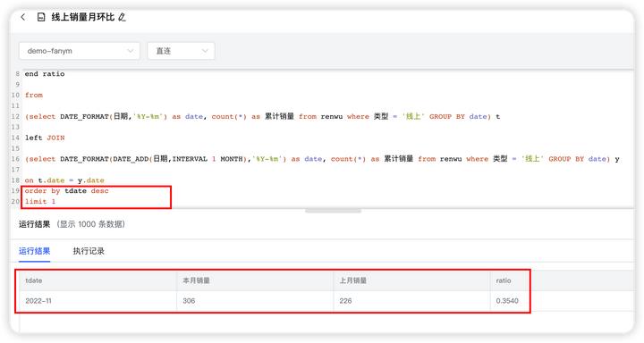The width and height of the screenshot is (644, 343).
Task: Open the demo-fanym data source dropdown
Action: (x=80, y=51)
